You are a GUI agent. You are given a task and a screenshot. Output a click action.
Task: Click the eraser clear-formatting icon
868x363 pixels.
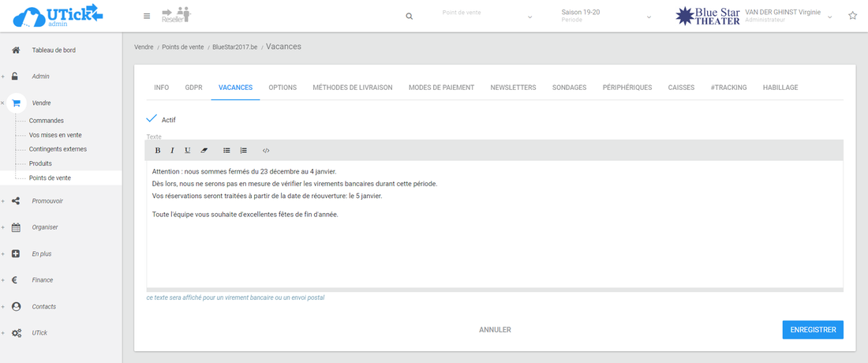204,150
